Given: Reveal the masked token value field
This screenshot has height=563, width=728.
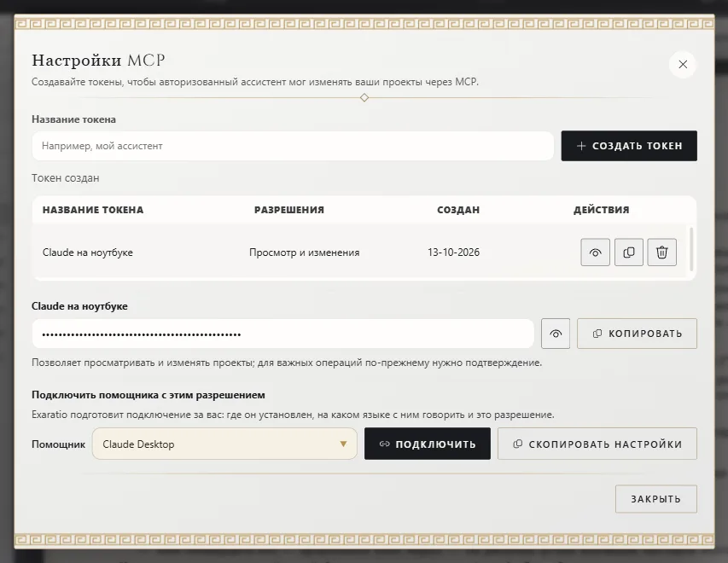Looking at the screenshot, I should click(556, 334).
